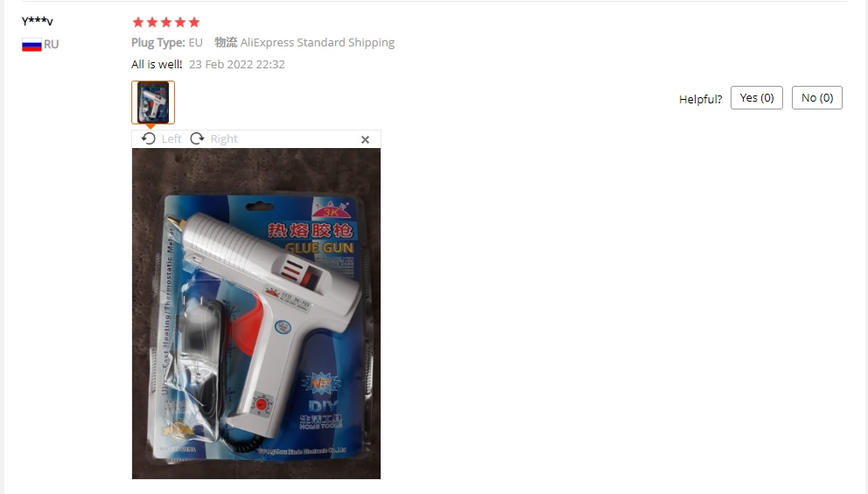Vote No (0) on review helpfulness
The height and width of the screenshot is (494, 868).
tap(817, 97)
